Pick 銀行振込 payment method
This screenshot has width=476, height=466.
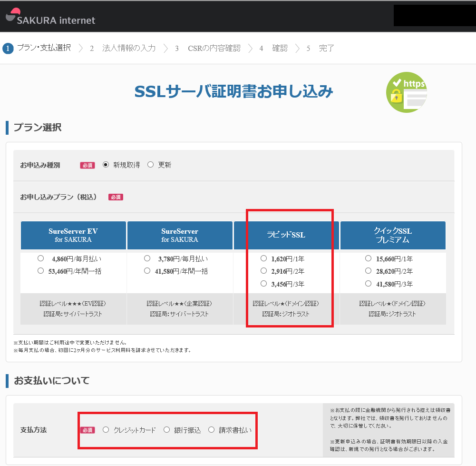click(166, 430)
